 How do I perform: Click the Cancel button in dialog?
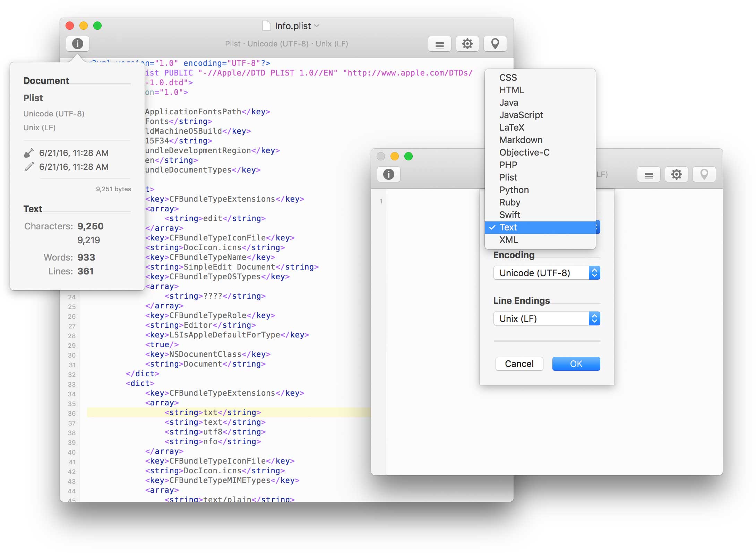[519, 363]
